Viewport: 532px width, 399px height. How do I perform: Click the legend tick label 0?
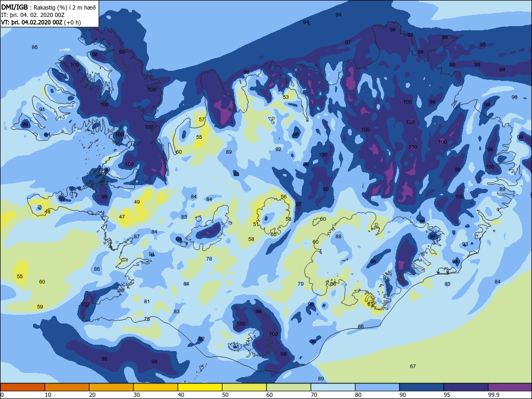click(x=2, y=395)
